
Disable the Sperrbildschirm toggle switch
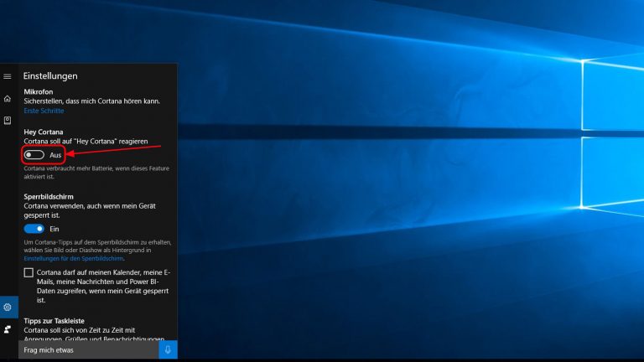click(34, 228)
